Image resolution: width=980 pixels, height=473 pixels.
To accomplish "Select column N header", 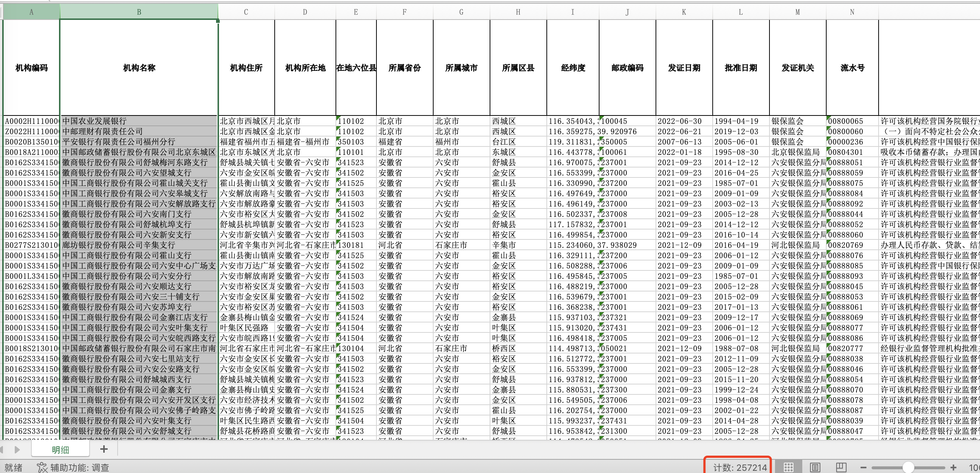I will tap(852, 12).
